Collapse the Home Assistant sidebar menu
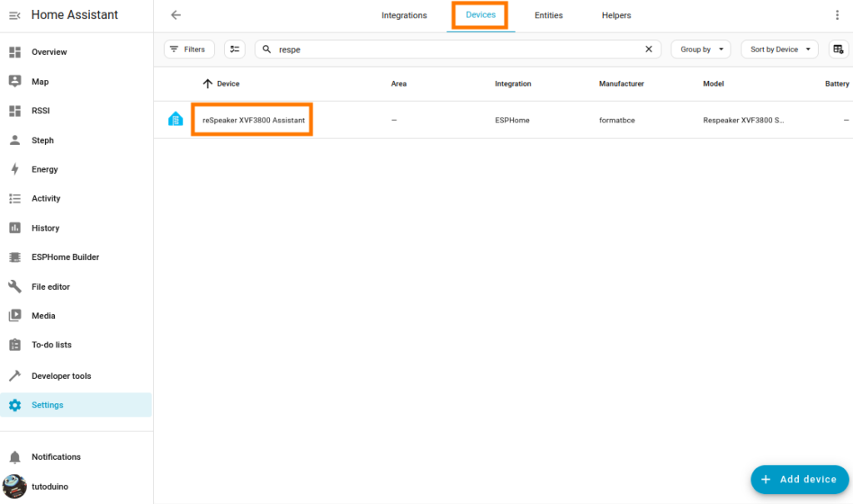 [14, 15]
